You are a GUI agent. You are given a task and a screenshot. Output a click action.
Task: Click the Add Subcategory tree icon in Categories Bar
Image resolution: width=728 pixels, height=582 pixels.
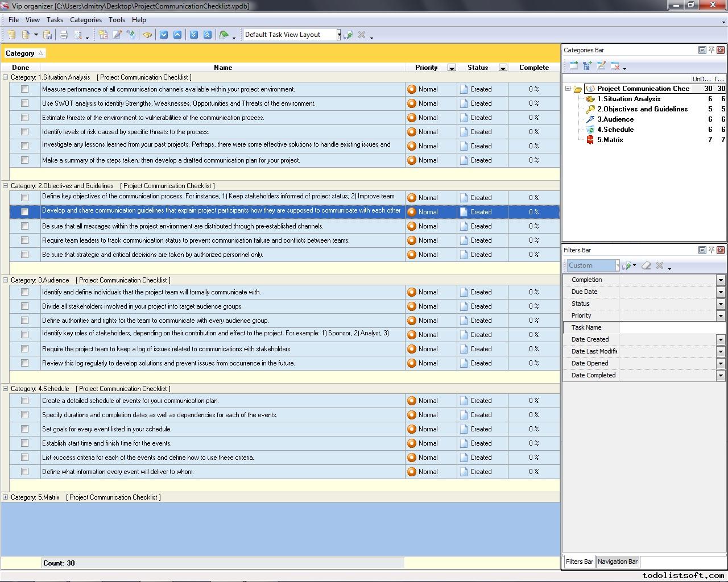(588, 66)
